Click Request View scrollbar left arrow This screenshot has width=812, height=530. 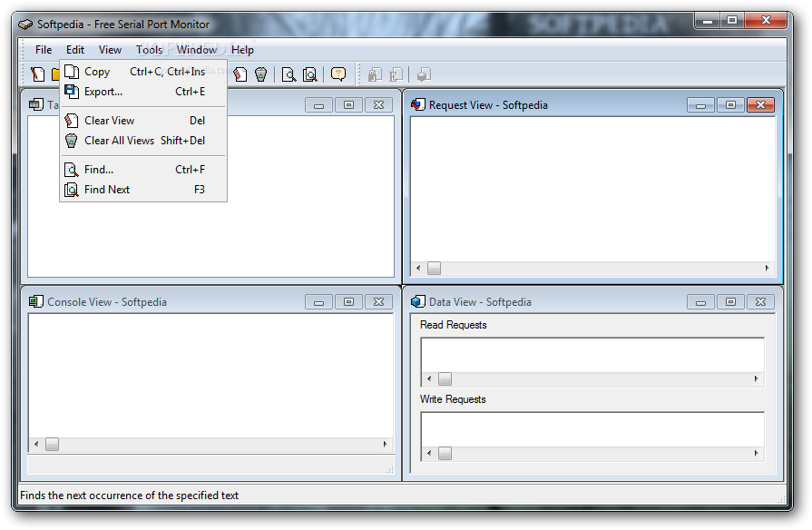click(418, 269)
